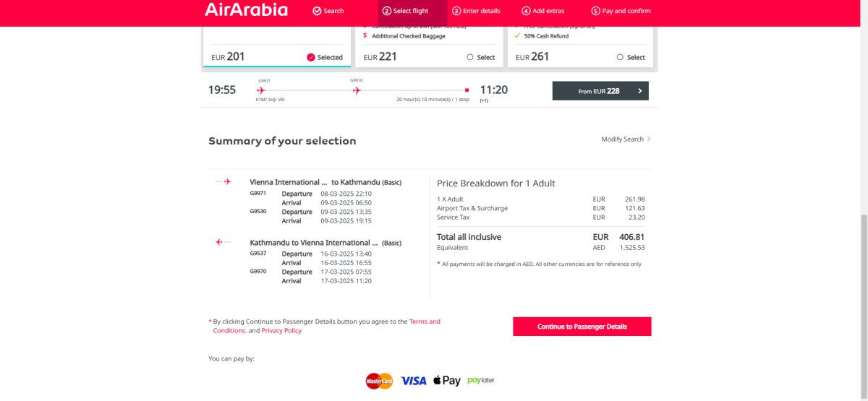Click the Mastercard payment logo
This screenshot has width=868, height=401.
pyautogui.click(x=379, y=381)
